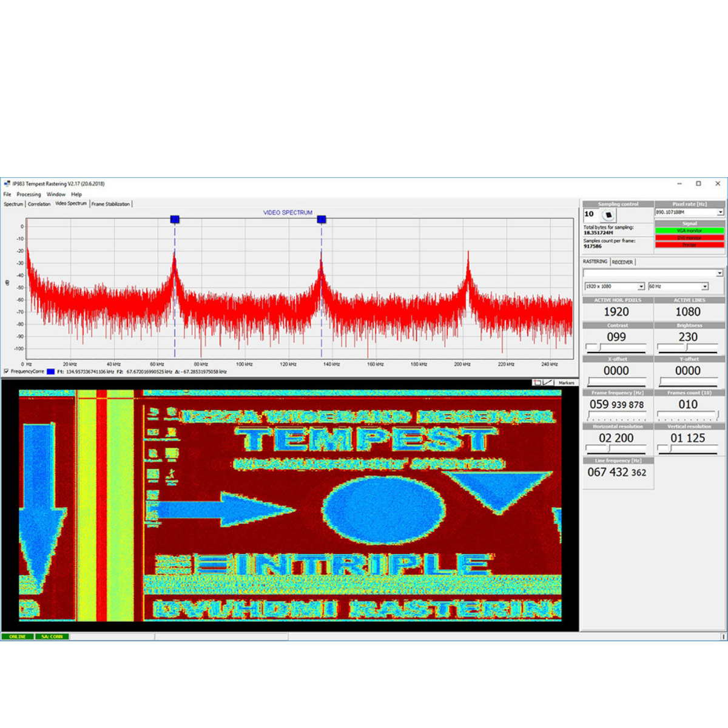
Task: Click the F1 frequency readout 134.957336741106 kHz
Action: pyautogui.click(x=90, y=371)
